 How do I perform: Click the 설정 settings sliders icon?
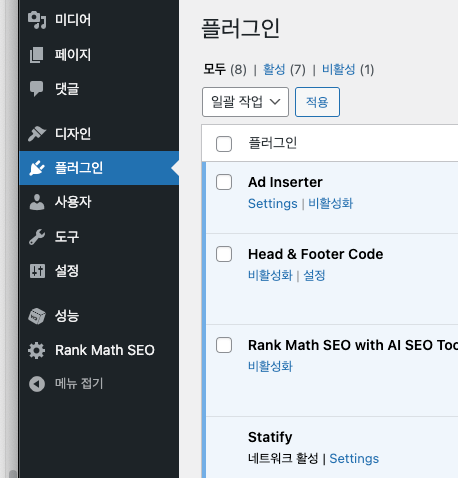click(37, 271)
